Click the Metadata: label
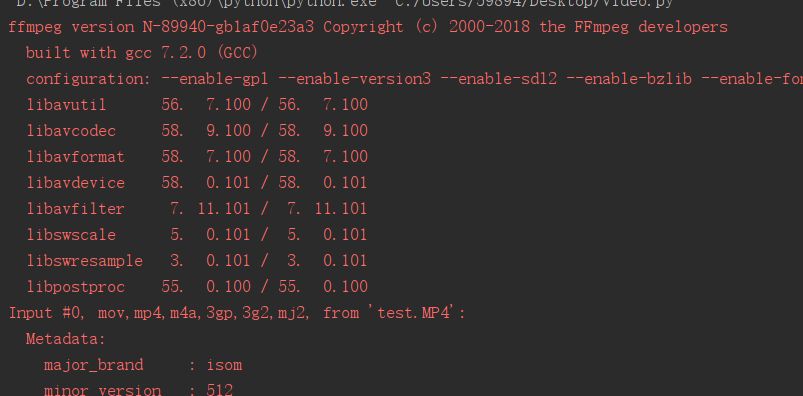Screen dimensions: 803x396 pyautogui.click(x=66, y=339)
